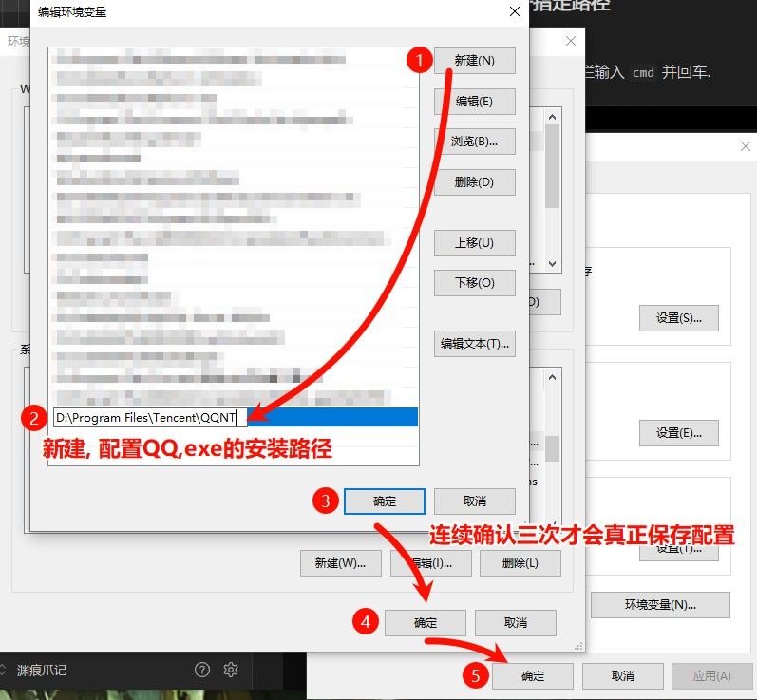Confirm with 确定 in Edit Environment Variable dialog
Image resolution: width=757 pixels, height=700 pixels.
pos(385,501)
